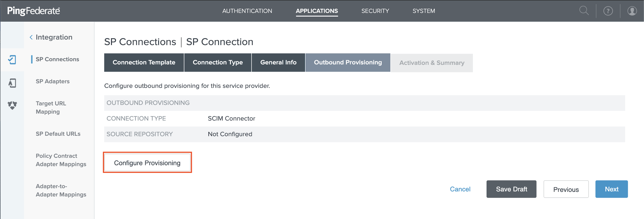Screen dimensions: 644x219
Task: Click the blue Next button
Action: pyautogui.click(x=611, y=189)
